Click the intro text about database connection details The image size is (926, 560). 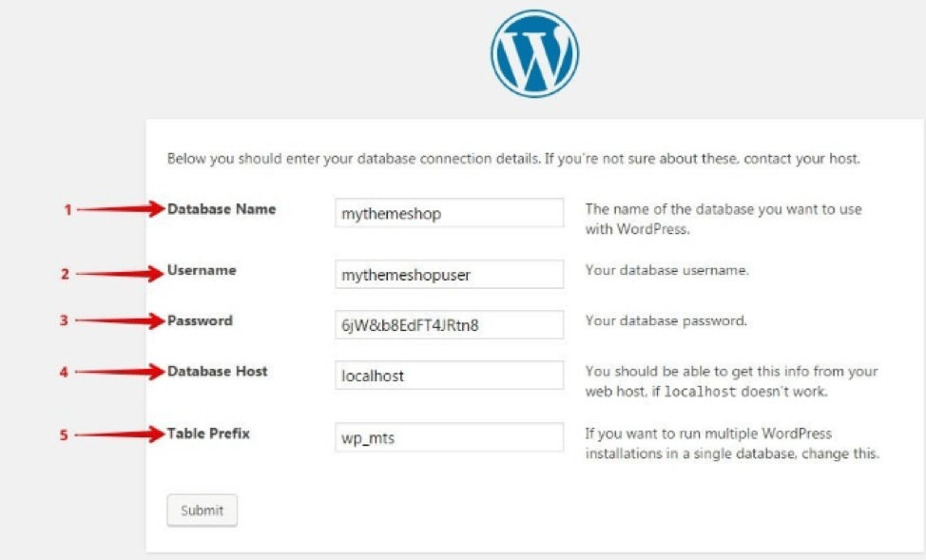pos(513,159)
